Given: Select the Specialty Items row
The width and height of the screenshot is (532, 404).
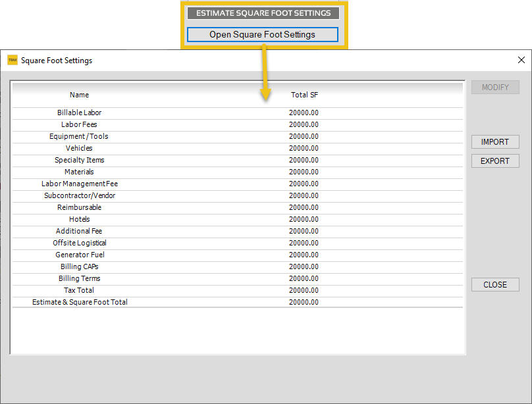Looking at the screenshot, I should click(238, 161).
